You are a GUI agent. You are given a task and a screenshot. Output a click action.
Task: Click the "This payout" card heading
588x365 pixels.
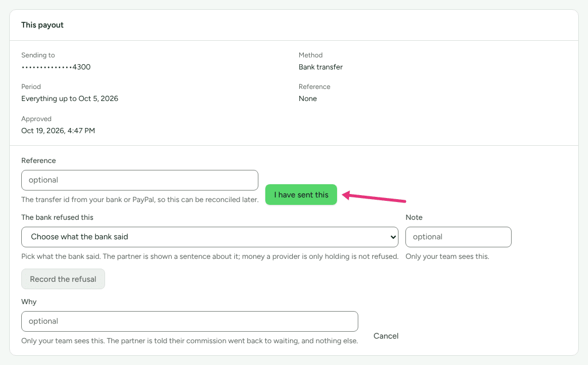pos(42,25)
